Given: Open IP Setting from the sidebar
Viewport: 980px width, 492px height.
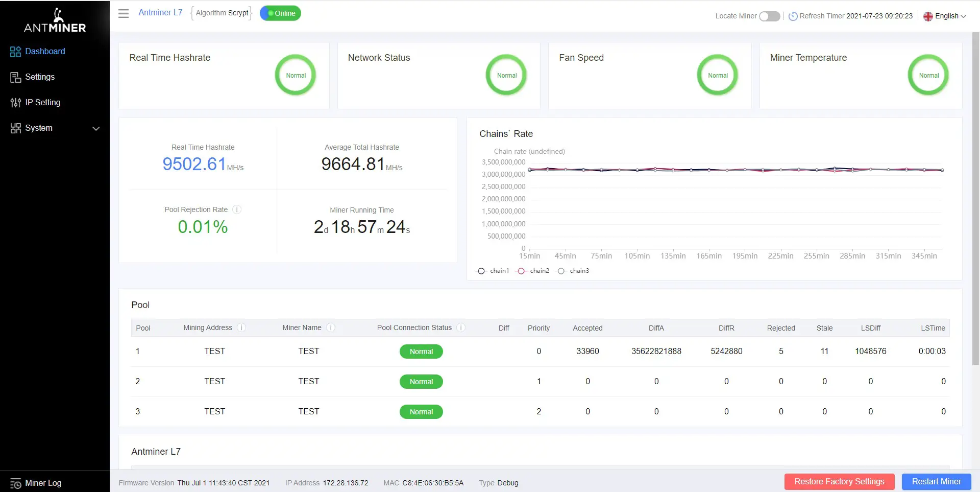Looking at the screenshot, I should coord(42,103).
